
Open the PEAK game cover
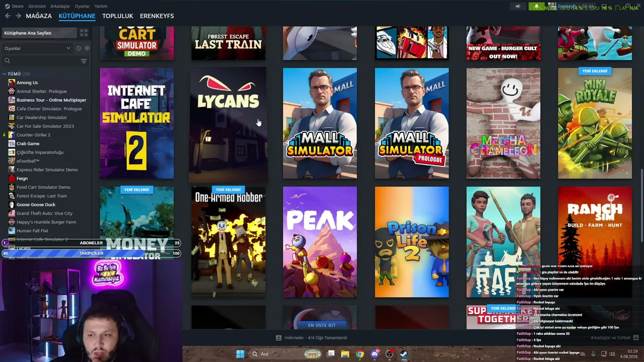[320, 242]
